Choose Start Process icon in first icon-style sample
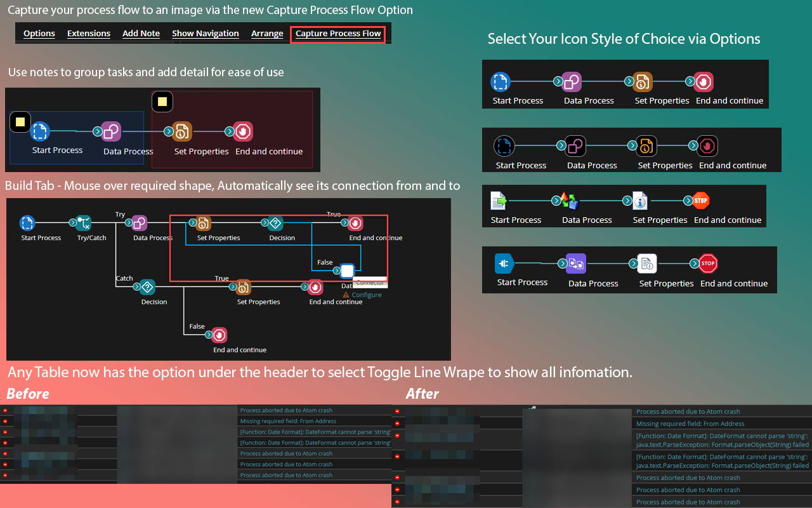812x508 pixels. pyautogui.click(x=501, y=82)
